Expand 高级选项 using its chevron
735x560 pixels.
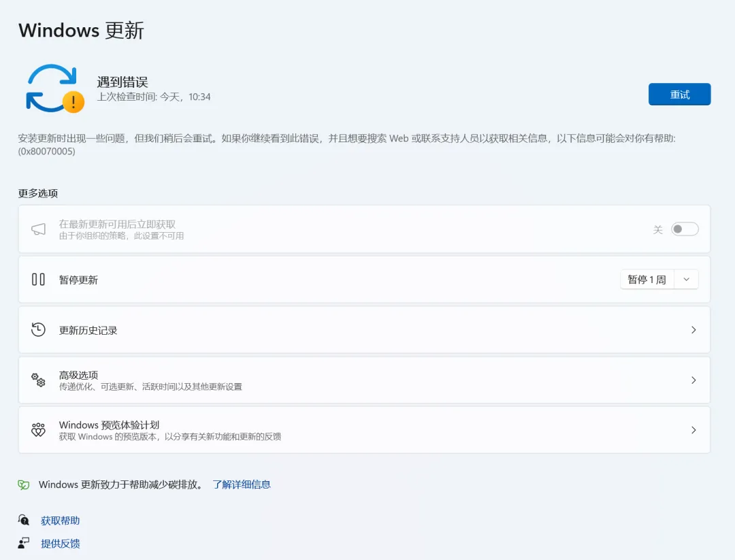tap(693, 380)
